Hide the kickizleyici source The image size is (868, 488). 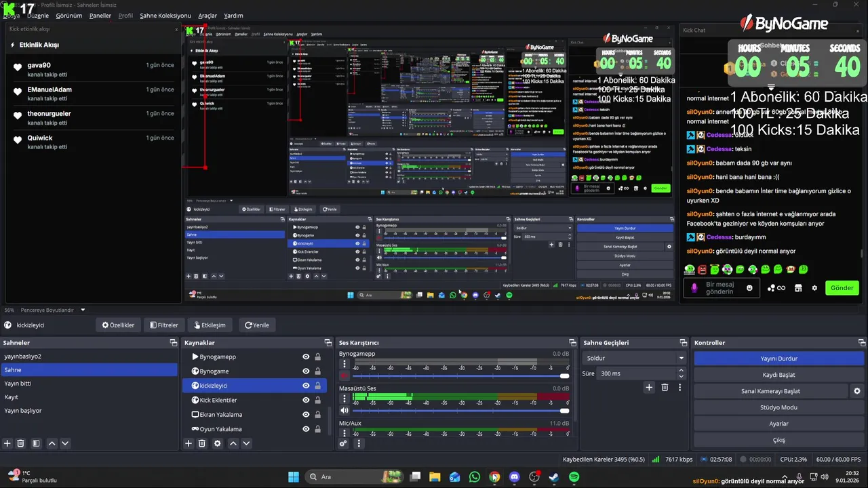pyautogui.click(x=306, y=386)
